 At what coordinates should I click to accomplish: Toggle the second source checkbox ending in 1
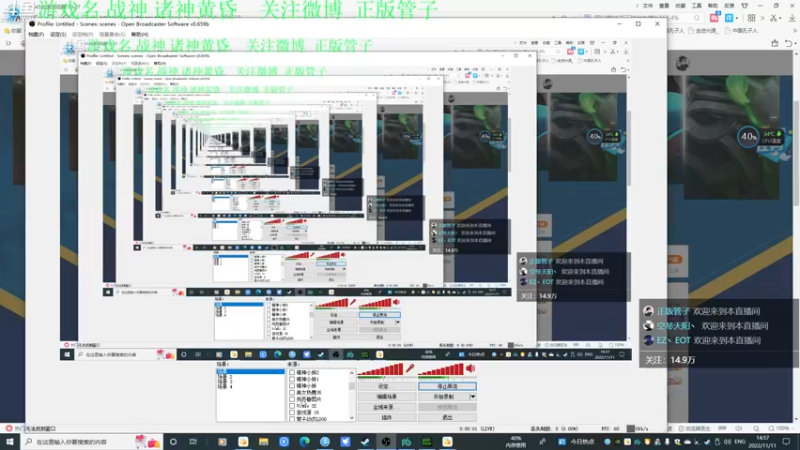tap(292, 380)
